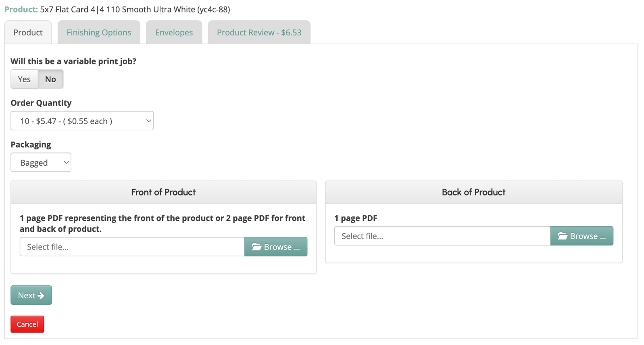This screenshot has width=644, height=345.
Task: Browse for front of product PDF
Action: pyautogui.click(x=276, y=247)
